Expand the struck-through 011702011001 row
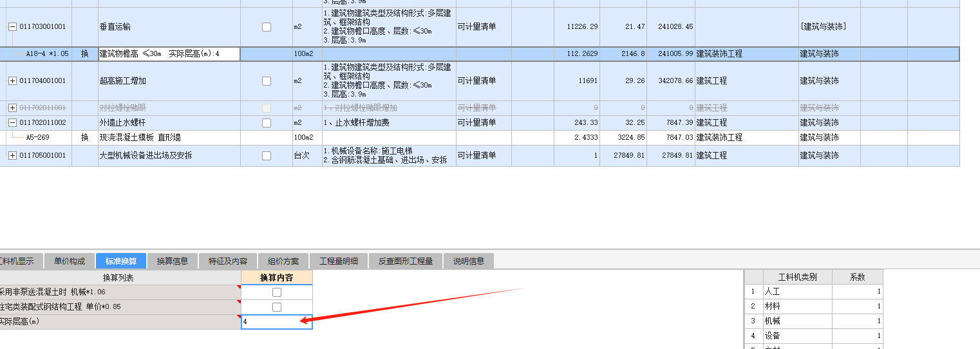This screenshot has height=349, width=980. click(x=12, y=108)
